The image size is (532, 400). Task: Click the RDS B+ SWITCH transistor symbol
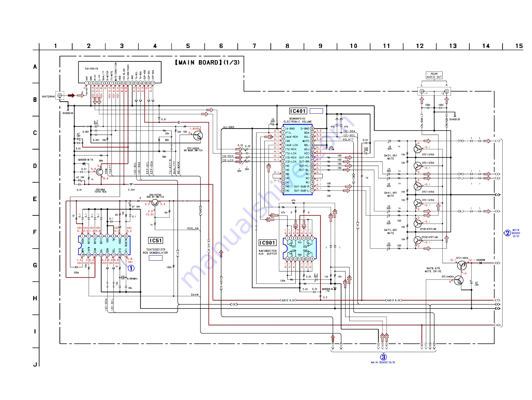[x=155, y=203]
